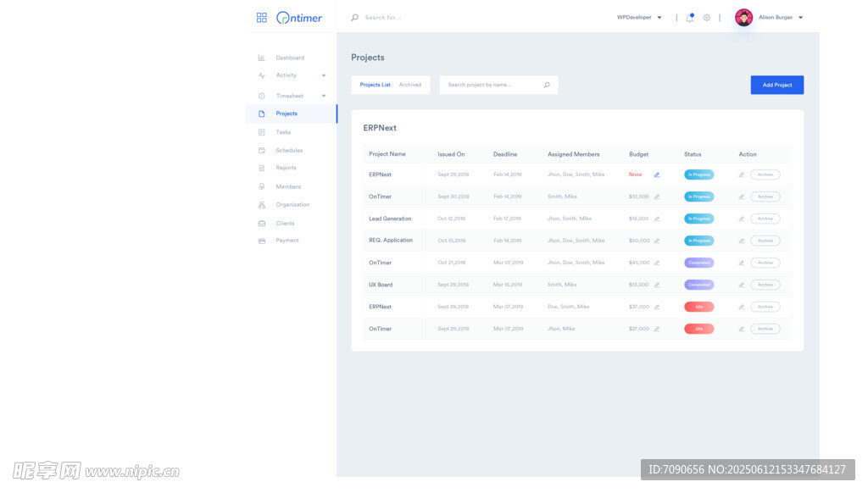Open Tasks in the sidebar
Screen dimensions: 868x493
(x=283, y=132)
